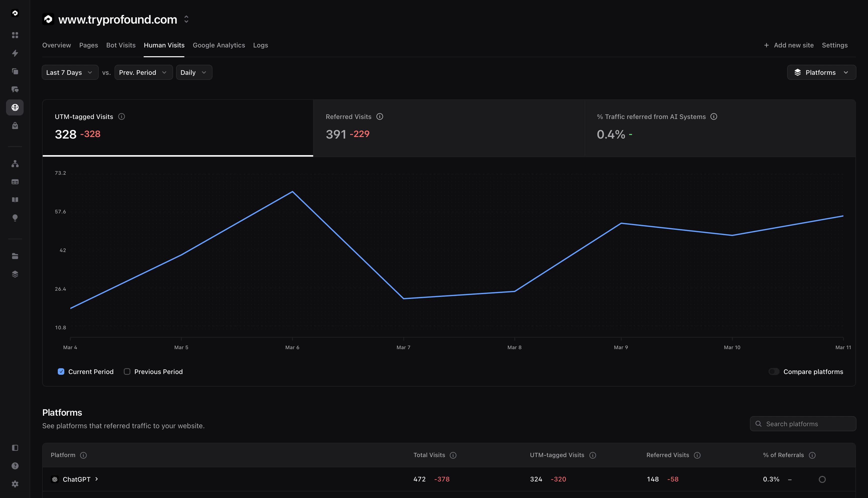Click the Search platforms input field

click(803, 423)
